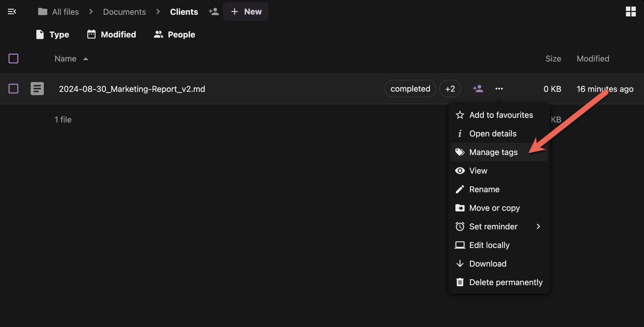This screenshot has height=327, width=644.
Task: Click the three-dots actions menu icon
Action: [499, 89]
